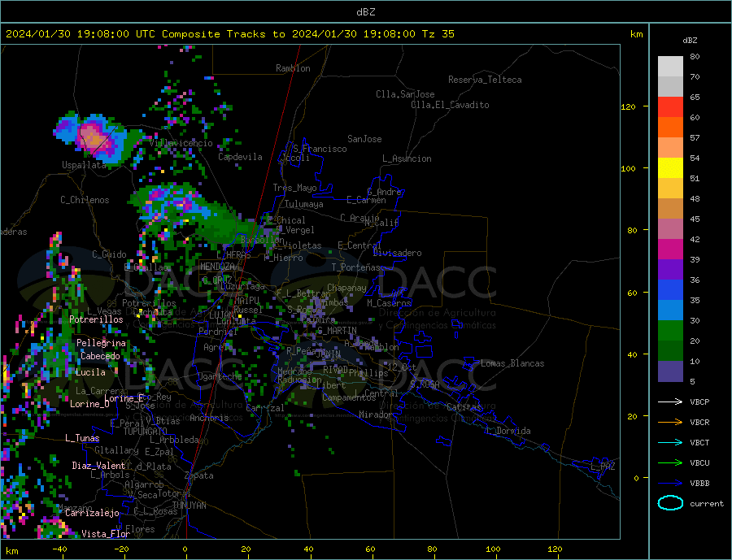Click the C_Chilenos place label
Image resolution: width=732 pixels, height=560 pixels.
85,200
